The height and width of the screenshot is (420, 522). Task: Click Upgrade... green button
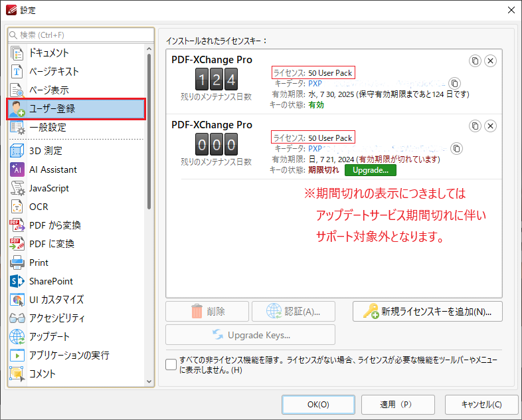pyautogui.click(x=371, y=170)
